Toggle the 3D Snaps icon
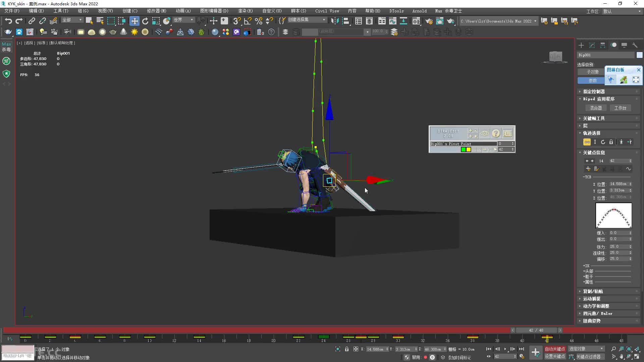644x362 pixels. 237,21
